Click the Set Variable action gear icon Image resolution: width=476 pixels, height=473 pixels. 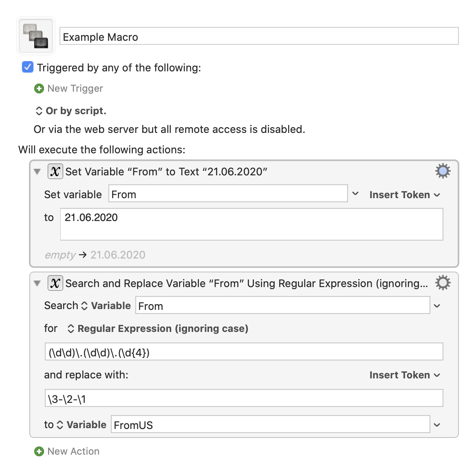443,171
